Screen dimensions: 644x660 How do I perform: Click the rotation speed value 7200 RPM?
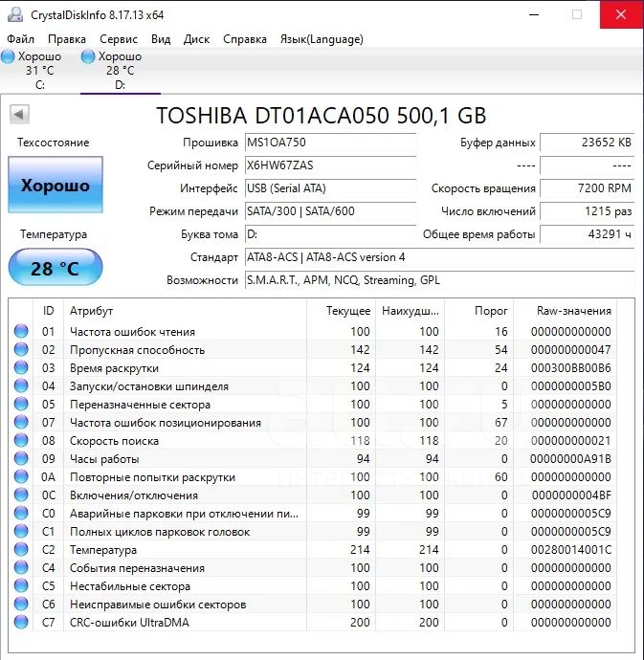tap(588, 188)
